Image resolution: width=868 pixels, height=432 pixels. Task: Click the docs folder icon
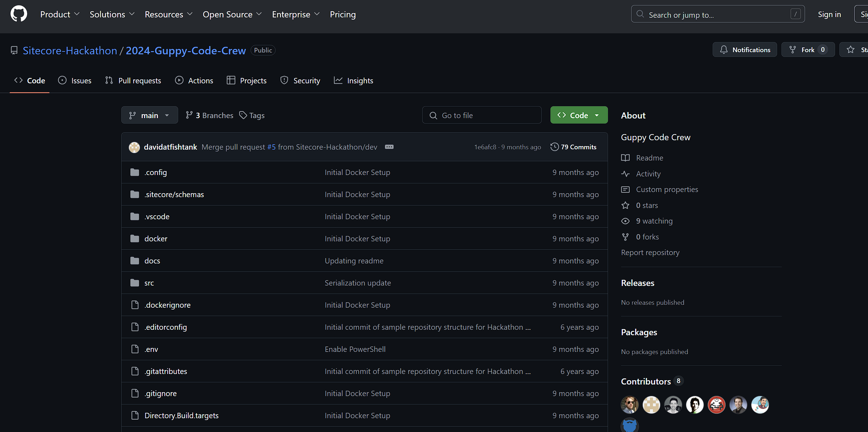point(135,261)
